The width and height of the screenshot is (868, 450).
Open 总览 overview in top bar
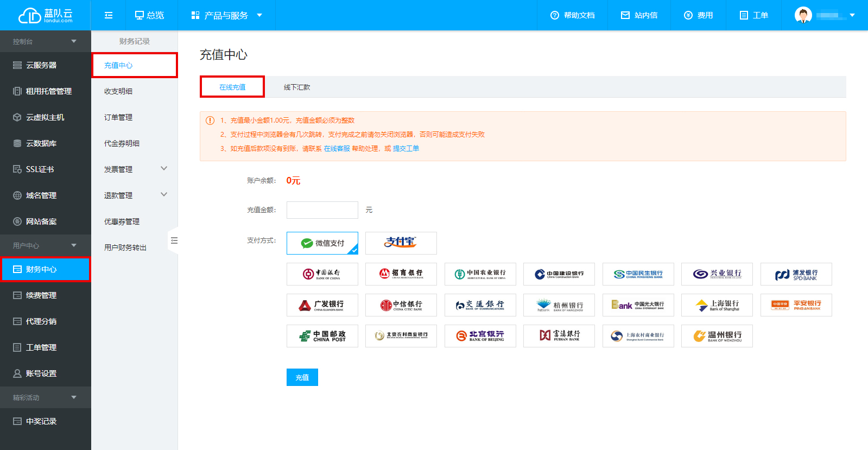149,15
